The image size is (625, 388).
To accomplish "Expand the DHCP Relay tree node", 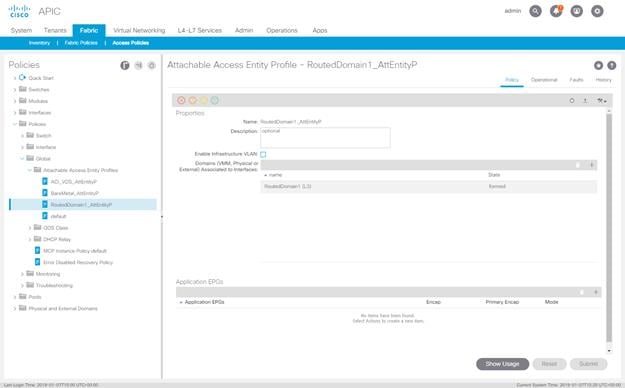I will (x=30, y=240).
